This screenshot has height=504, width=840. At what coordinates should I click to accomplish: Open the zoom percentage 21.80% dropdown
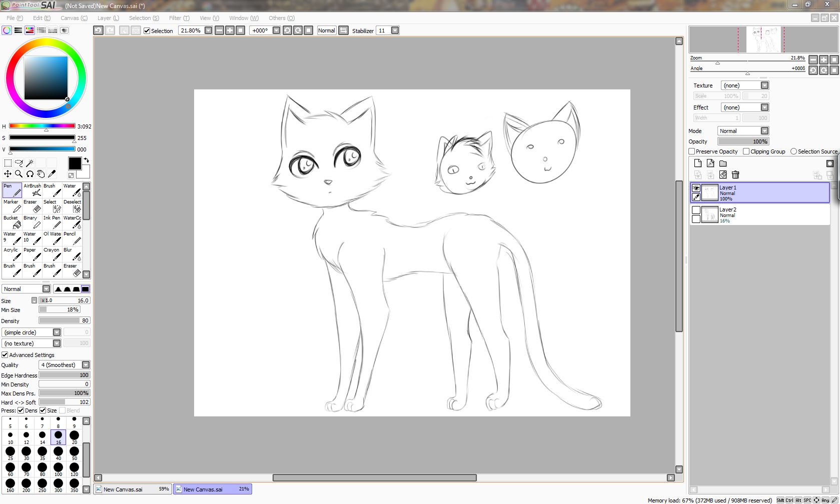click(209, 30)
